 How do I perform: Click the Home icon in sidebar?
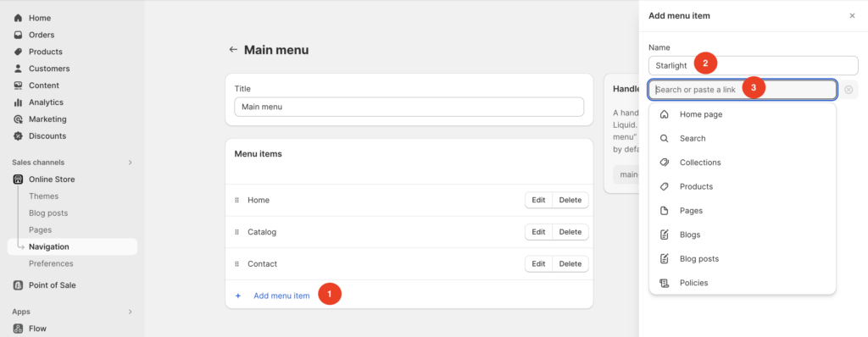(18, 18)
